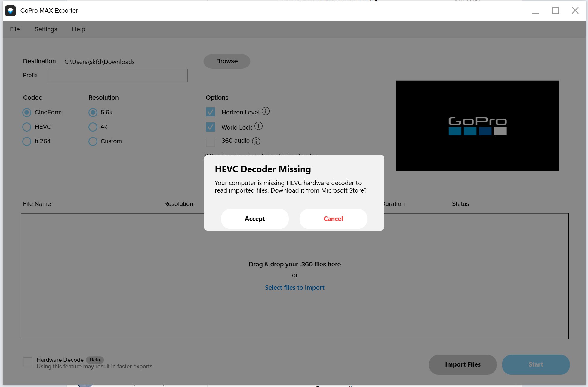Viewport: 588px width, 387px height.
Task: Click the Prefix input field
Action: coord(118,75)
